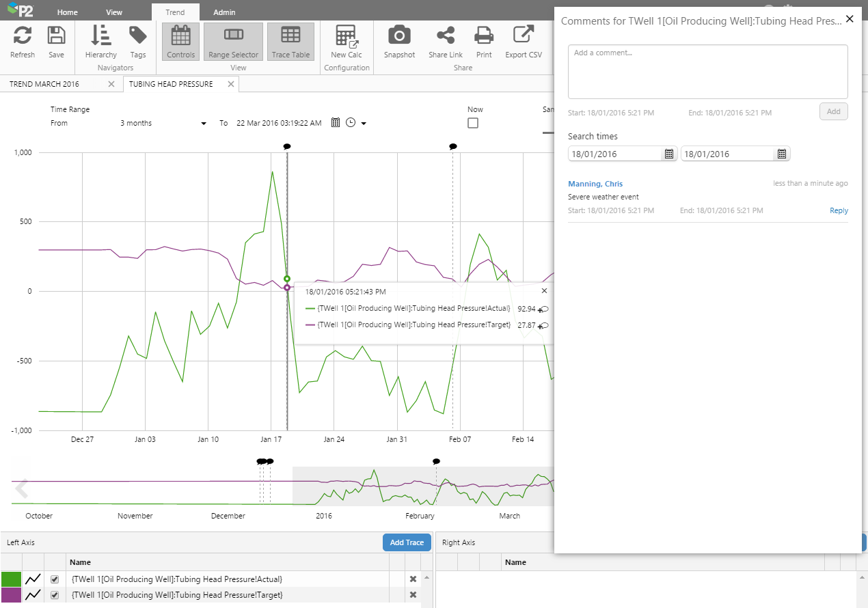The height and width of the screenshot is (608, 868).
Task: Open the start search date calendar picker
Action: (x=669, y=154)
